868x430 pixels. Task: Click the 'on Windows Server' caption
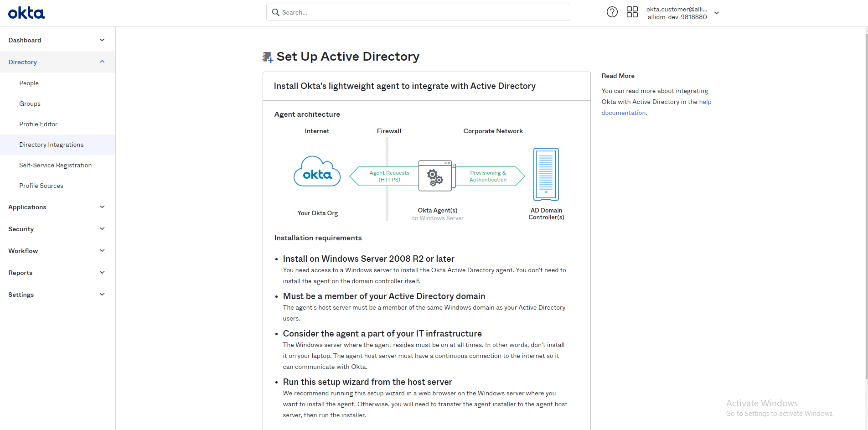click(438, 218)
